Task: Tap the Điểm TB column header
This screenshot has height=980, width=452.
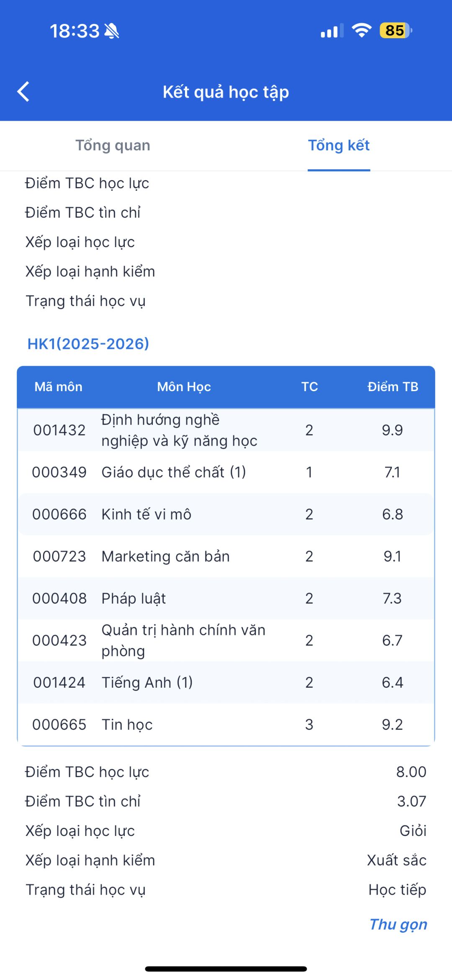Action: point(393,387)
